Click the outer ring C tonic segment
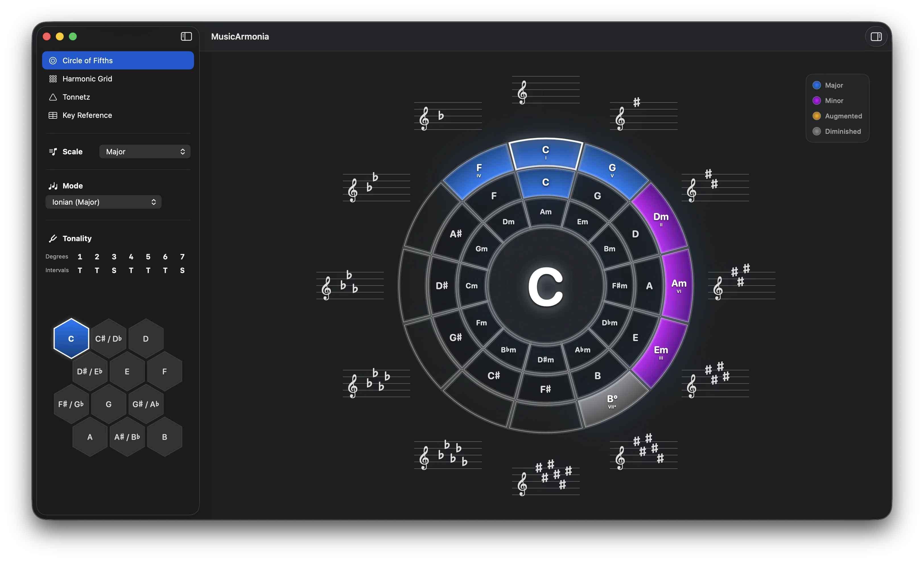 (546, 153)
